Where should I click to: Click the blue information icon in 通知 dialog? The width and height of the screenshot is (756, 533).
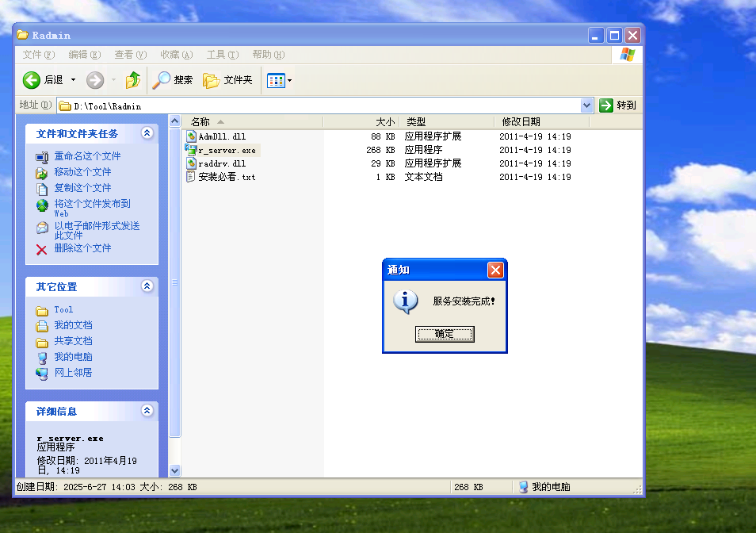tap(405, 301)
